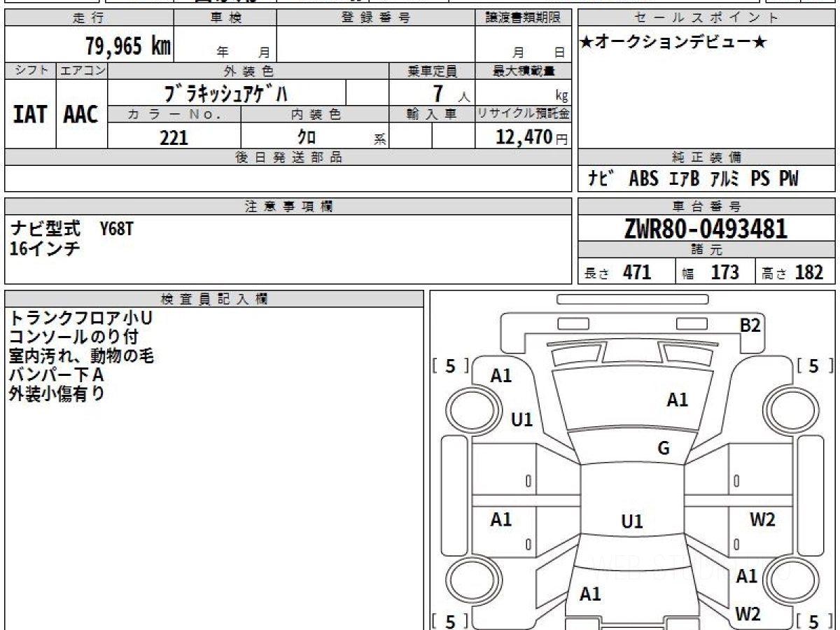Select the 走行 column header
This screenshot has width=840, height=630.
[89, 18]
